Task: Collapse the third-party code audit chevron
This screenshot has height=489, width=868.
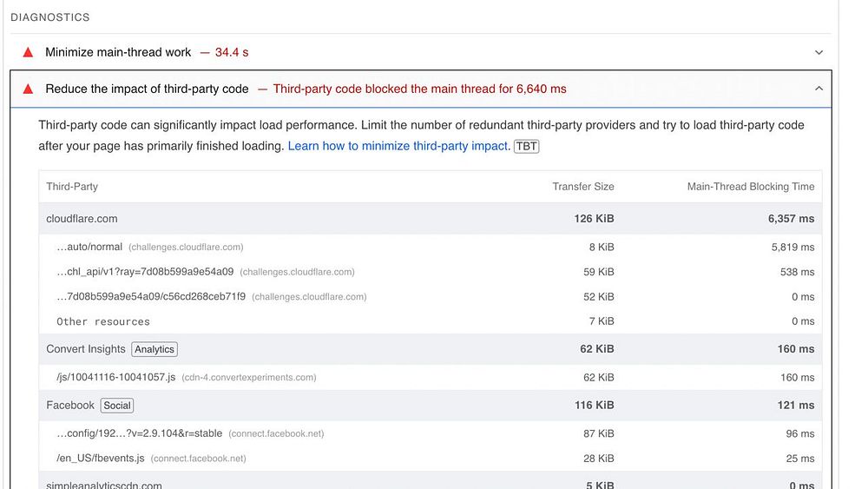Action: click(x=819, y=89)
